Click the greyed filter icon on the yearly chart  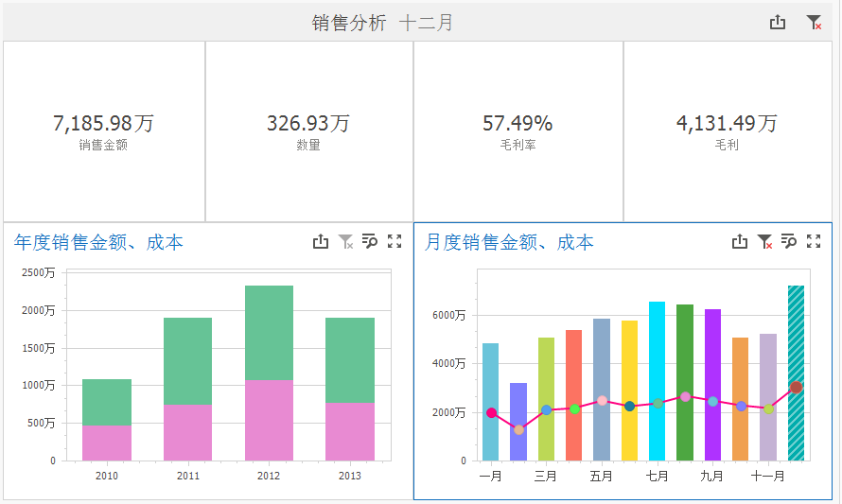coord(345,242)
